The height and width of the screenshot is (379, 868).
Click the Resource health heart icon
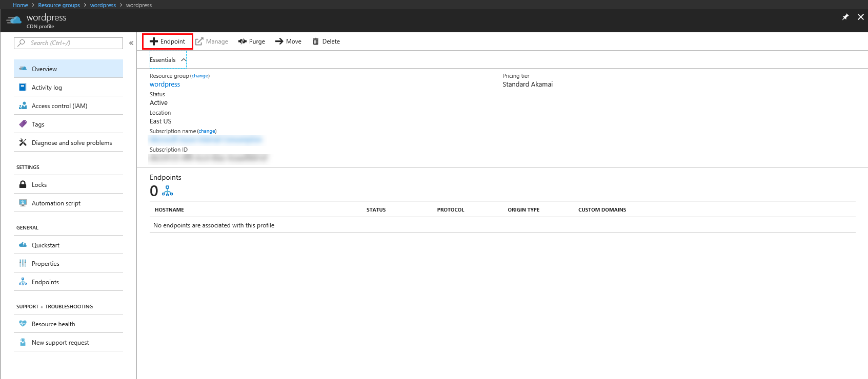[x=23, y=324]
